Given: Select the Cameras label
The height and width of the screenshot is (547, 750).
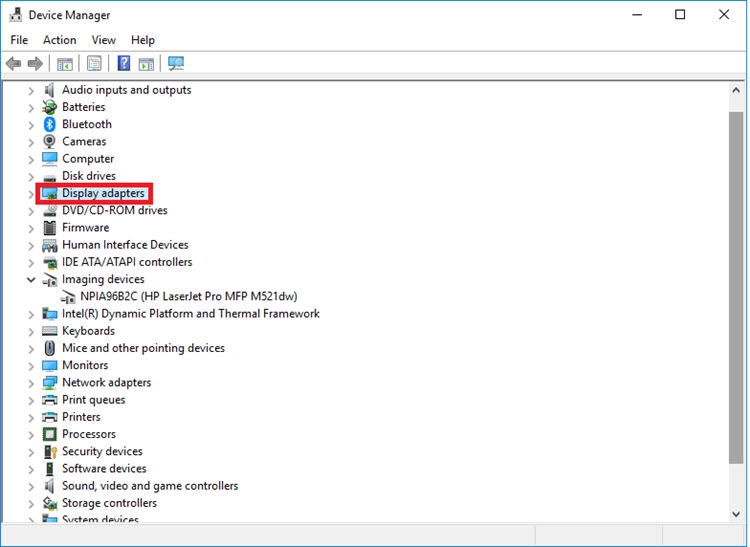Looking at the screenshot, I should click(x=84, y=142).
